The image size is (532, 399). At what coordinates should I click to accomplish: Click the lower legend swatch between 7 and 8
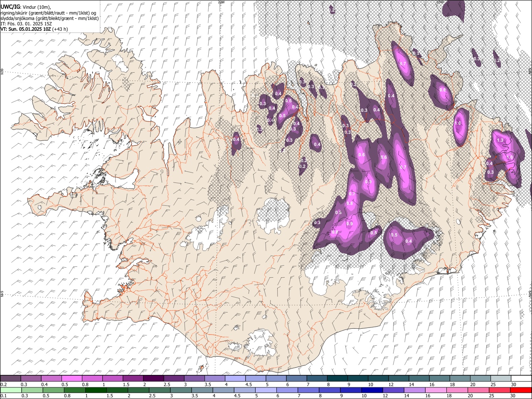[308, 390]
